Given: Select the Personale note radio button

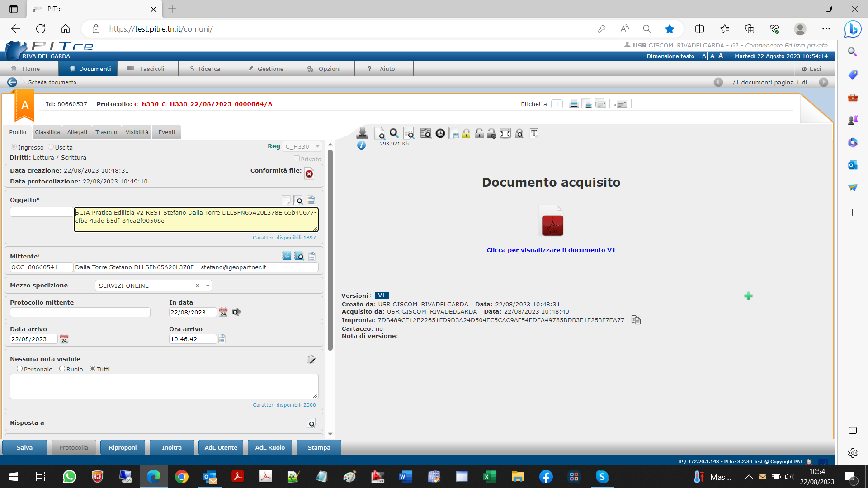Looking at the screenshot, I should 20,369.
